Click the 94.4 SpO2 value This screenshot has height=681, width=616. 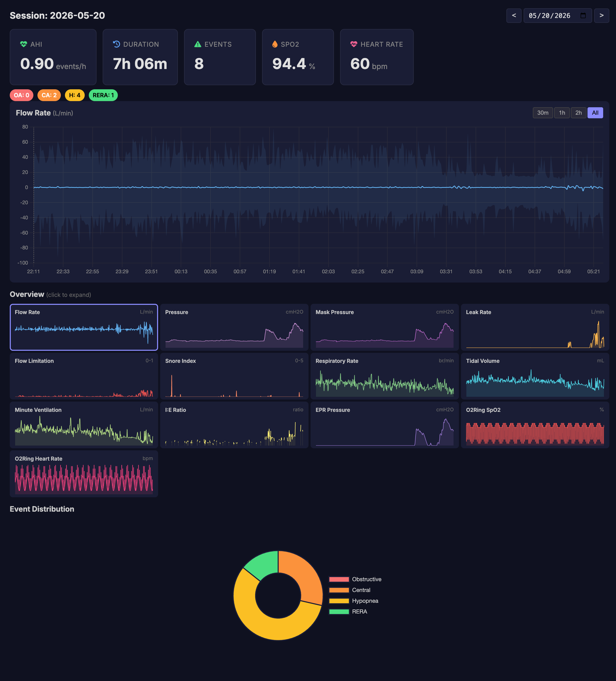tap(289, 64)
